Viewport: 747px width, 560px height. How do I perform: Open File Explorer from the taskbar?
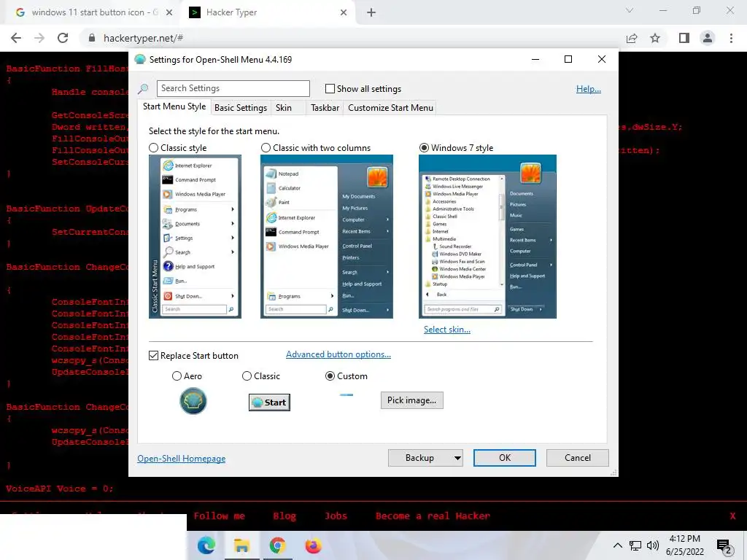tap(241, 545)
